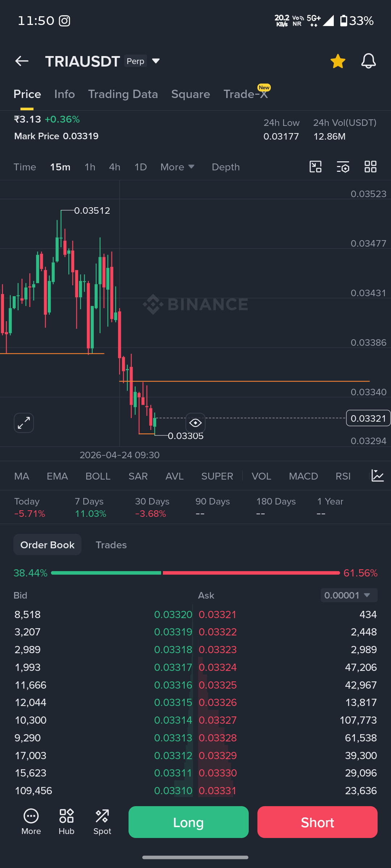Select bid price 0.03320
Image resolution: width=391 pixels, height=868 pixels.
click(173, 614)
